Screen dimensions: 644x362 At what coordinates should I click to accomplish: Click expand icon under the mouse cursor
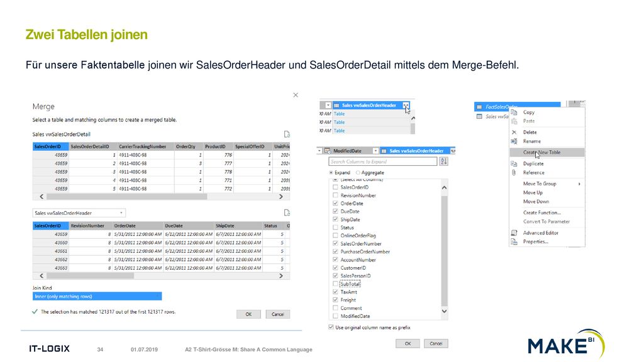406,106
